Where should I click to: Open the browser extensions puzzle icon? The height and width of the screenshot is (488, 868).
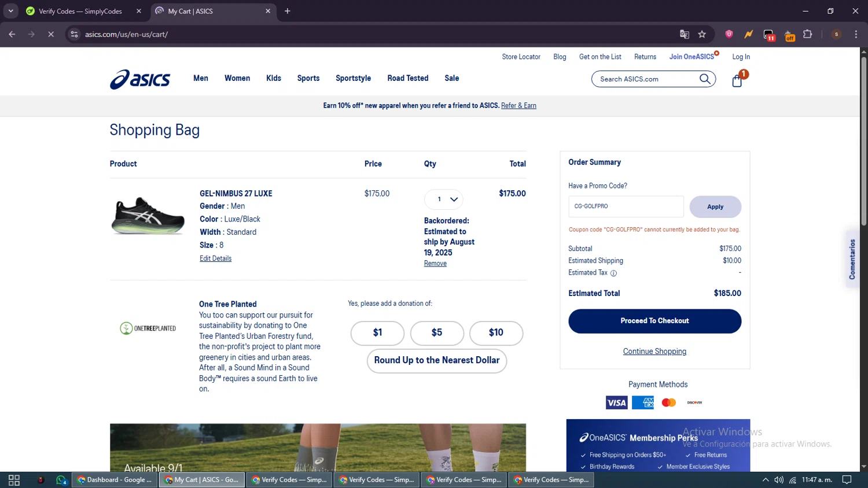click(808, 34)
